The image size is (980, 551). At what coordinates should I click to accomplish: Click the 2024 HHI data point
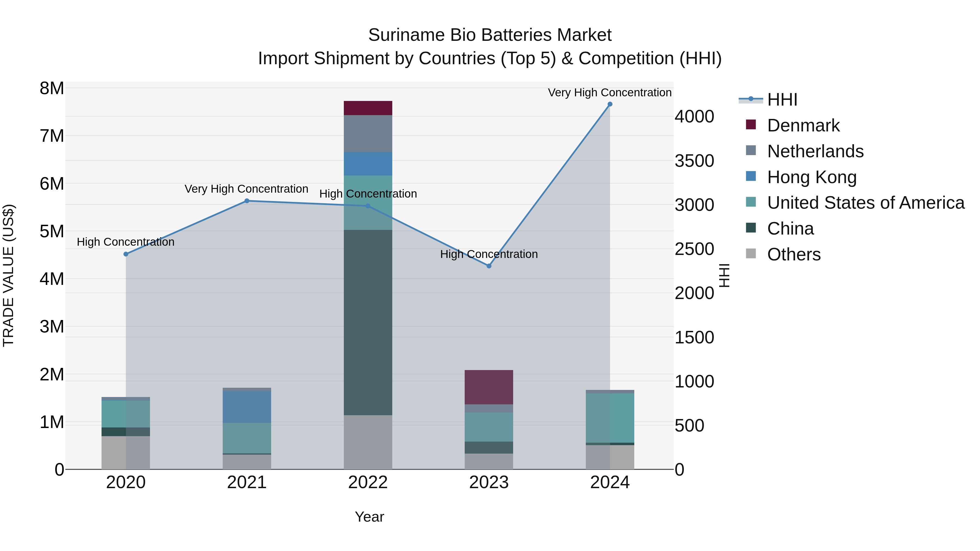(610, 104)
